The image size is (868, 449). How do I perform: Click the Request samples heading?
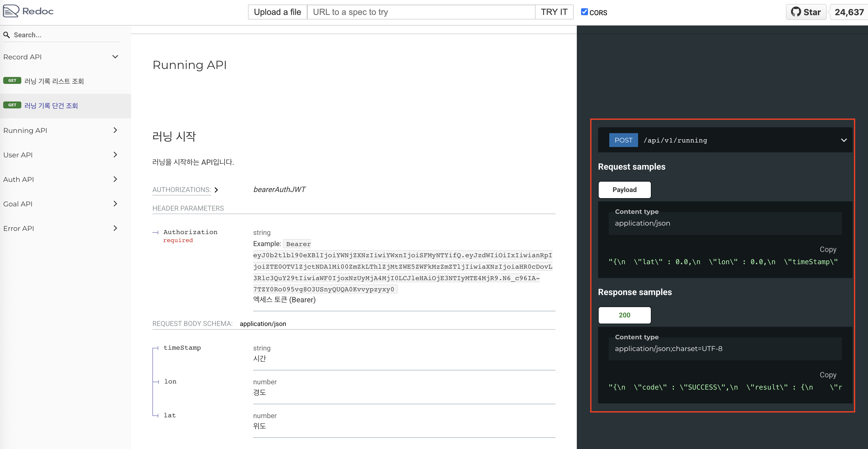point(631,167)
